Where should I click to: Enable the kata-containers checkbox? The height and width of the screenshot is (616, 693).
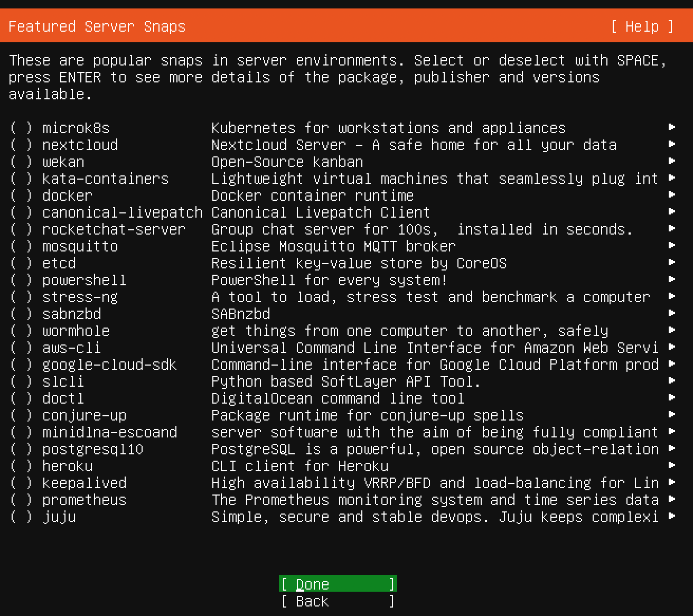click(21, 179)
